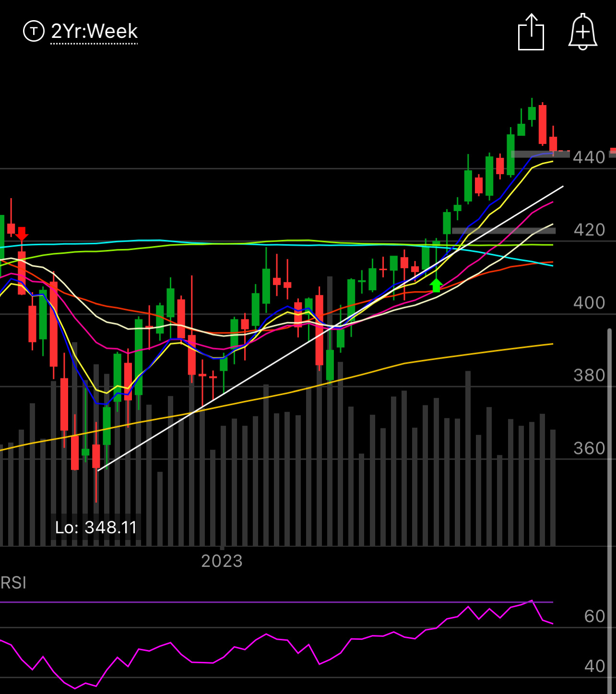Tap the green buy signal arrow marker
The height and width of the screenshot is (694, 616).
(x=436, y=285)
